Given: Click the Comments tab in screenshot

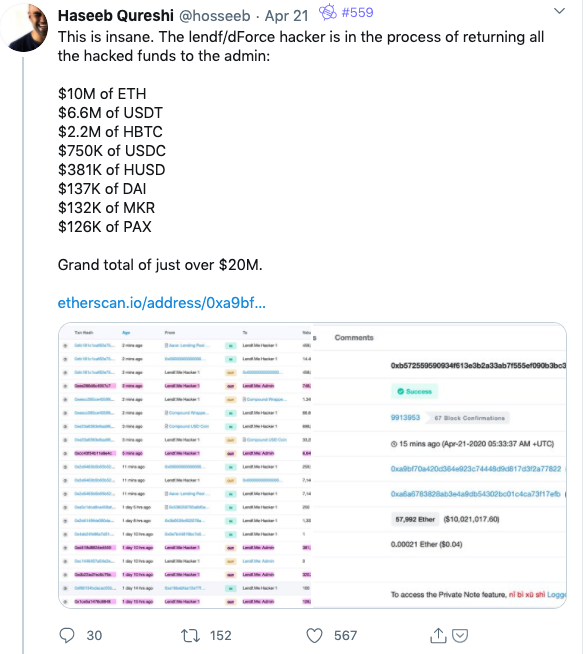Looking at the screenshot, I should coord(354,337).
